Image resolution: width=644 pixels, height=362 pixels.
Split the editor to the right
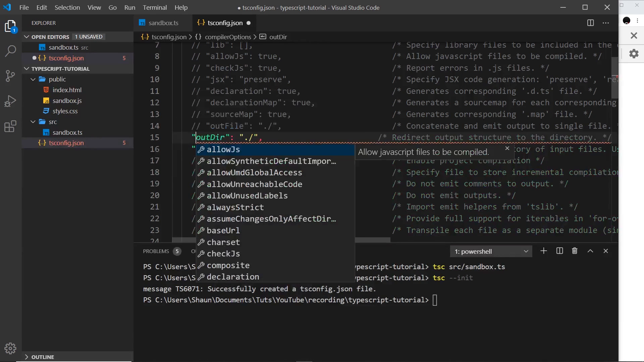[590, 23]
